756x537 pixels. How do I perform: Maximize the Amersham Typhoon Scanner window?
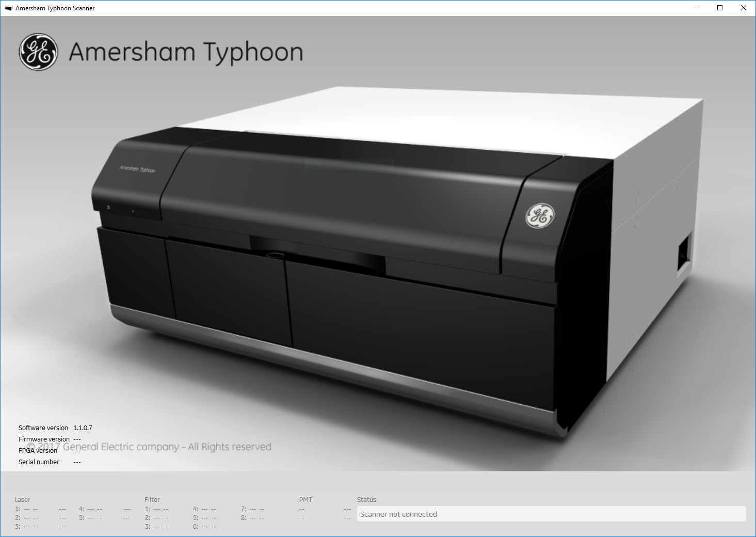[720, 8]
